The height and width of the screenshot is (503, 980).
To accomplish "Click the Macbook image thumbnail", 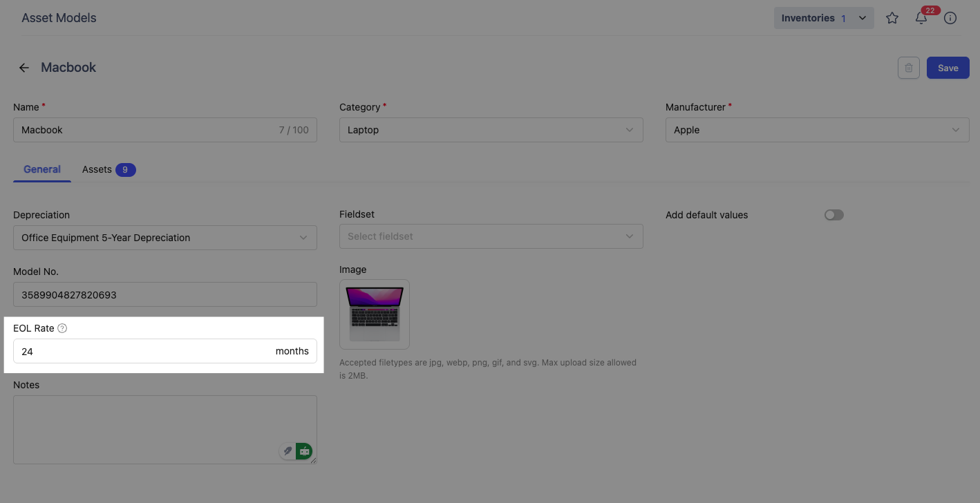I will [375, 314].
